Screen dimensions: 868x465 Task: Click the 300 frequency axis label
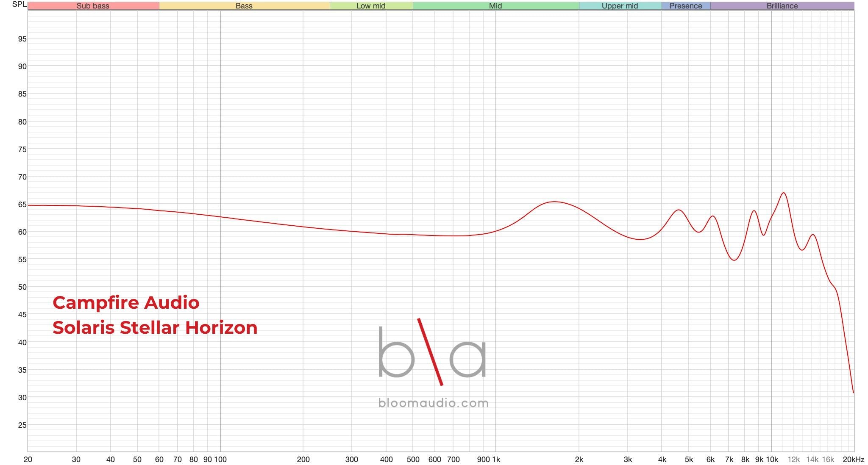tap(352, 459)
